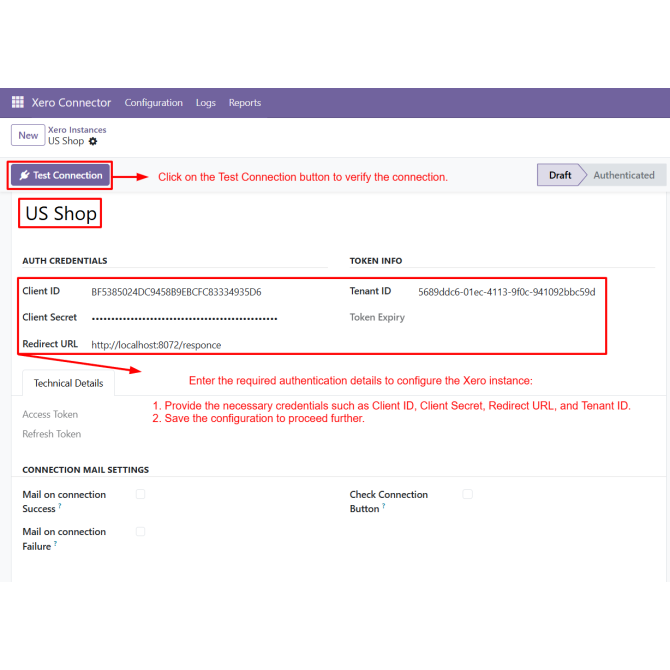670x670 pixels.
Task: Go back to Xero Instances breadcrumb
Action: (77, 129)
